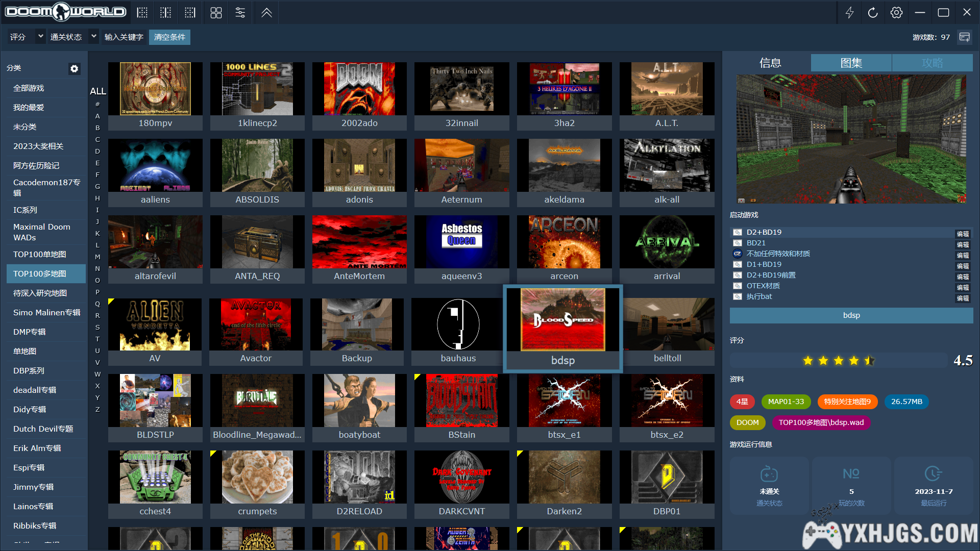Switch to the 图集 tab
Screen dimensions: 980x551
pos(851,63)
